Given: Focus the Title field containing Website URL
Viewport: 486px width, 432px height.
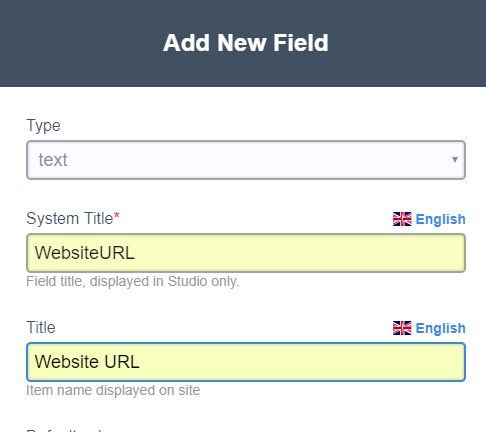Looking at the screenshot, I should 246,362.
